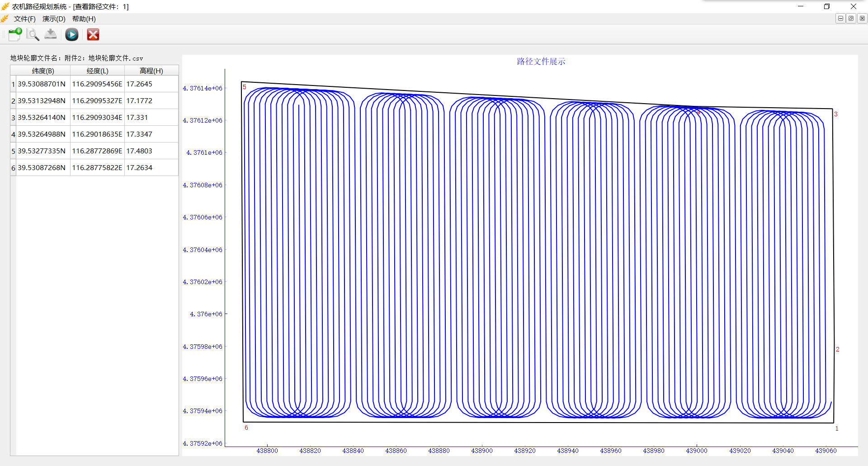The height and width of the screenshot is (466, 868).
Task: Select latitude cell 39.53277335N
Action: click(43, 151)
